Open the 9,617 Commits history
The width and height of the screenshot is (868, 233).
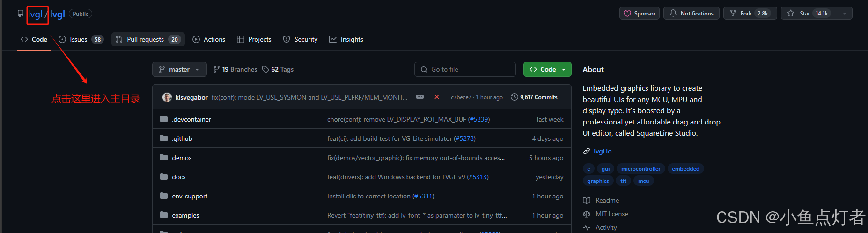[534, 97]
